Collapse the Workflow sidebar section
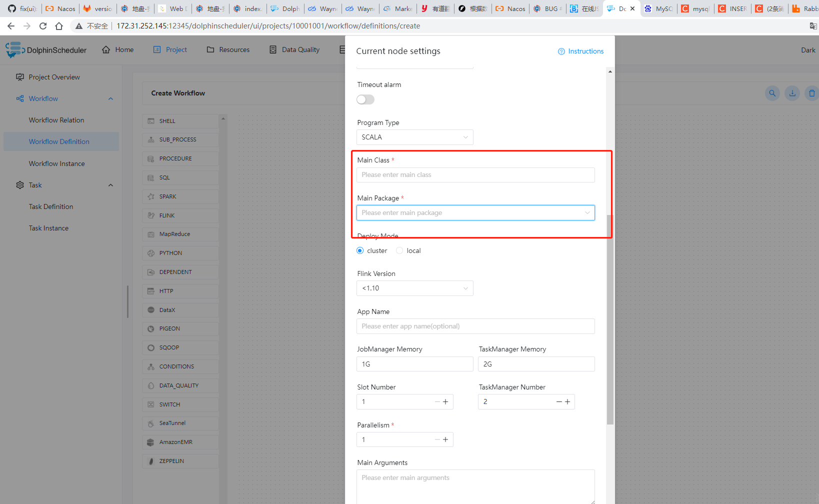819x504 pixels. pyautogui.click(x=110, y=98)
